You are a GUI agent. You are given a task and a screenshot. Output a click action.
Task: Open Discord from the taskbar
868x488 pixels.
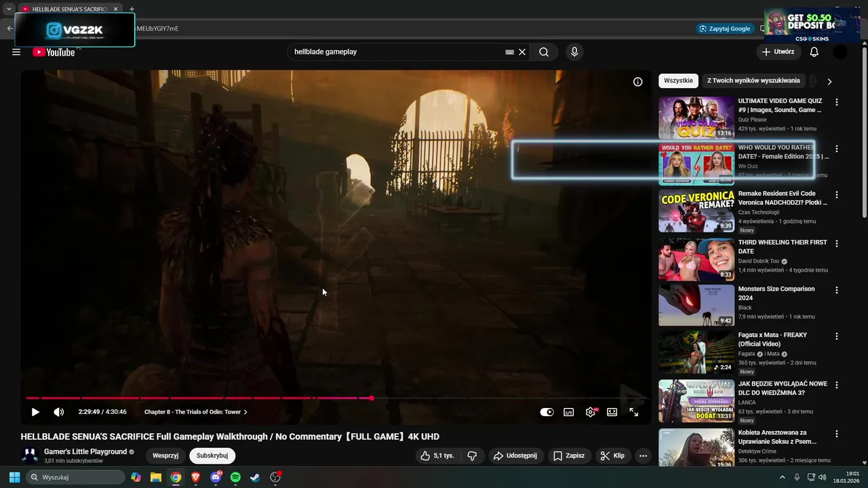point(216,477)
